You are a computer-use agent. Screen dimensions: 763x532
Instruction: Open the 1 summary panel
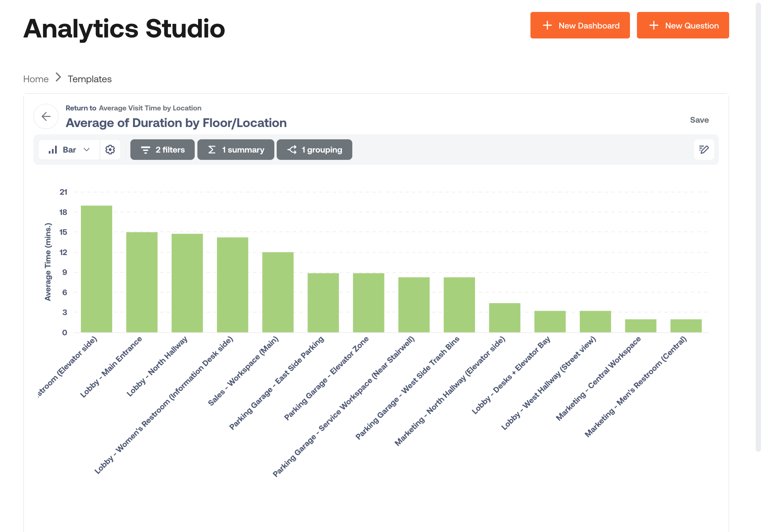point(236,150)
